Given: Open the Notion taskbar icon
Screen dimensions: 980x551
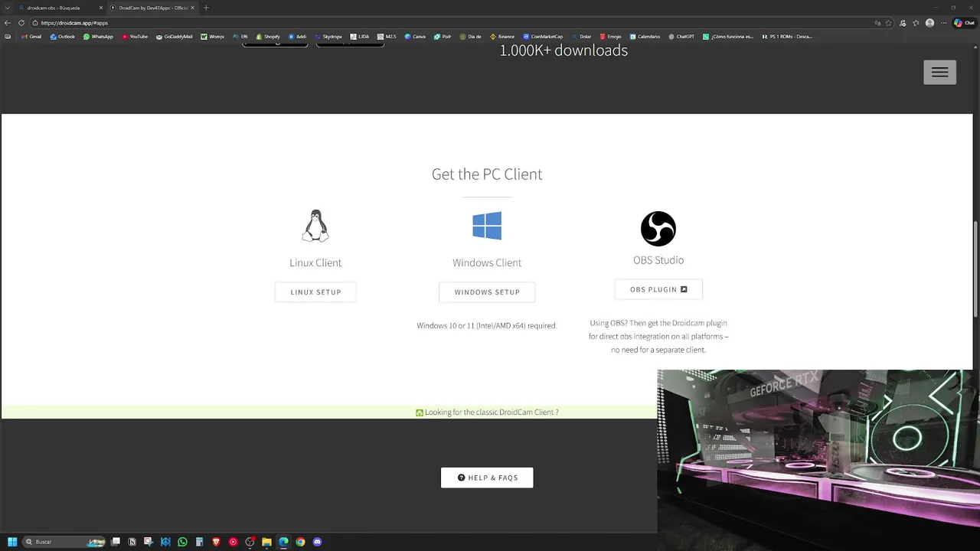Looking at the screenshot, I should point(132,542).
